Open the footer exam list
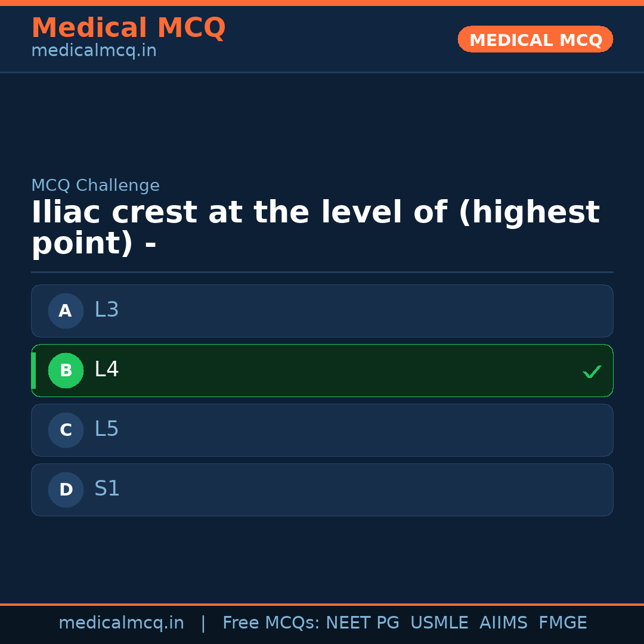Viewport: 644px width, 644px height. click(x=404, y=623)
